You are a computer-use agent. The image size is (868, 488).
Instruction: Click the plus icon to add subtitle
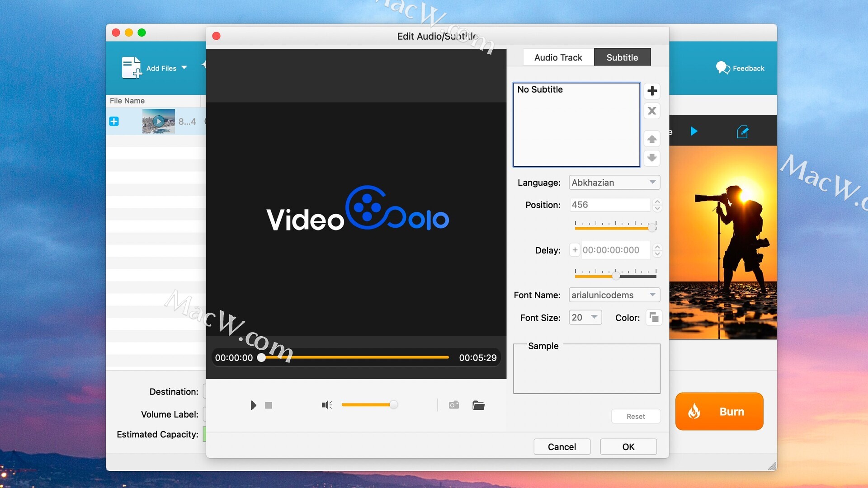pos(652,91)
